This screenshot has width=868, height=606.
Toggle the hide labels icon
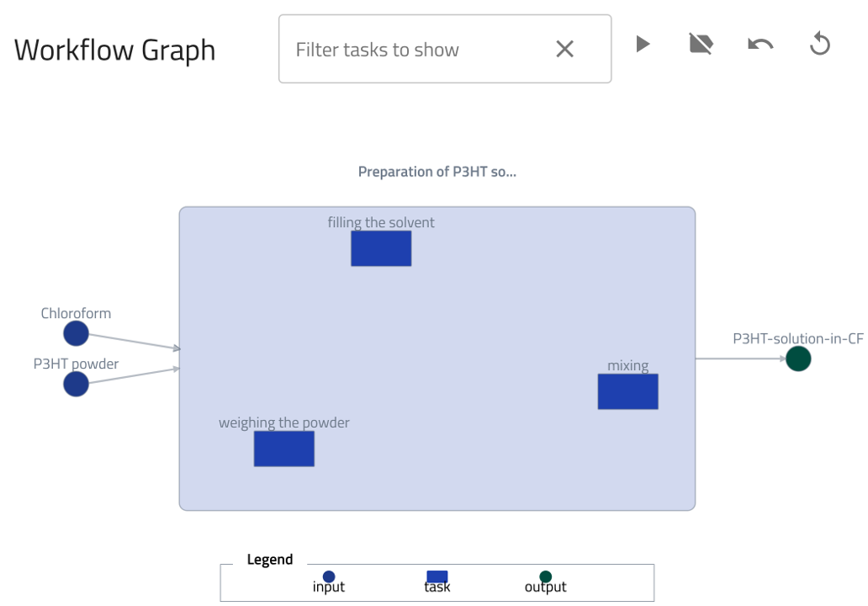pos(701,44)
